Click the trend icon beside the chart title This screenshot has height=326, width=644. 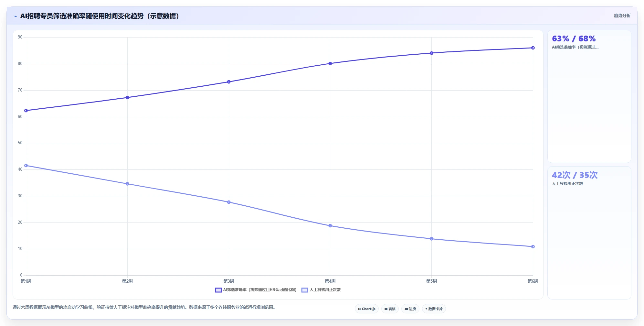15,16
